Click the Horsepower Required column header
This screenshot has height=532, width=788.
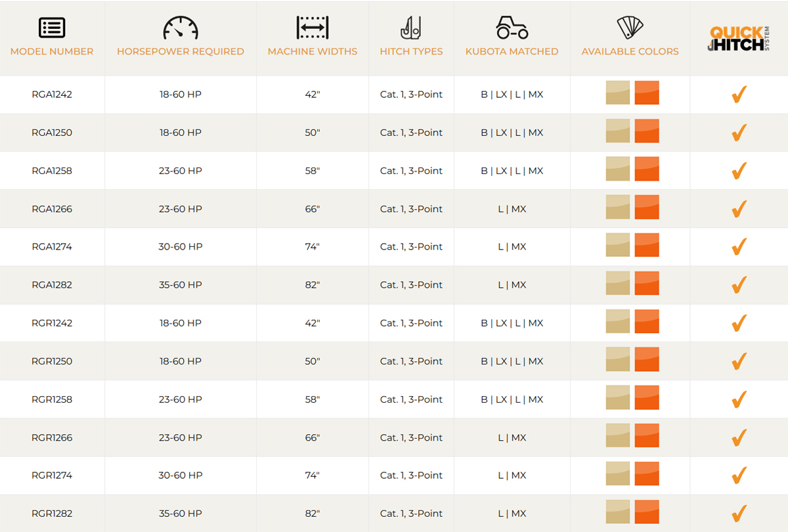[x=181, y=51]
